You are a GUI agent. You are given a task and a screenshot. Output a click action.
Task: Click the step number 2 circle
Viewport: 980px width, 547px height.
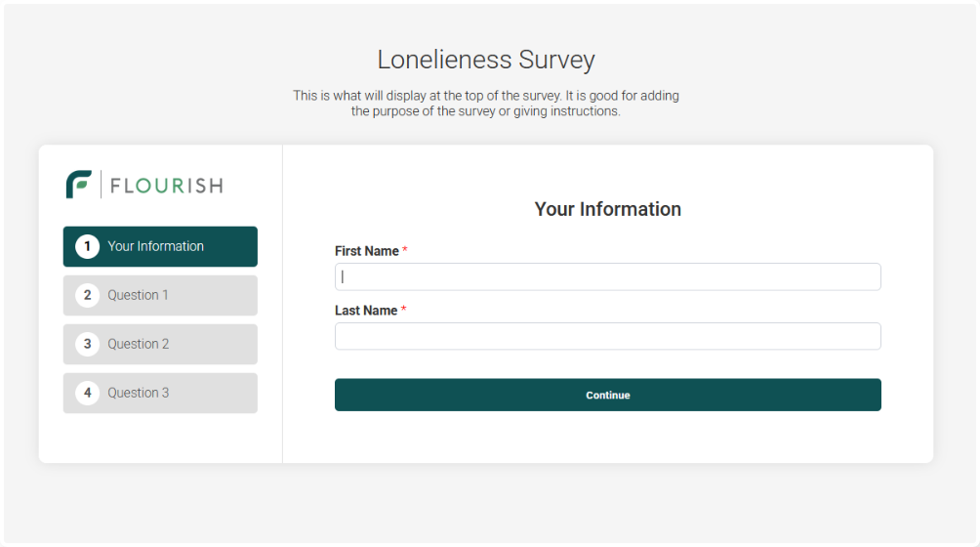click(x=88, y=295)
